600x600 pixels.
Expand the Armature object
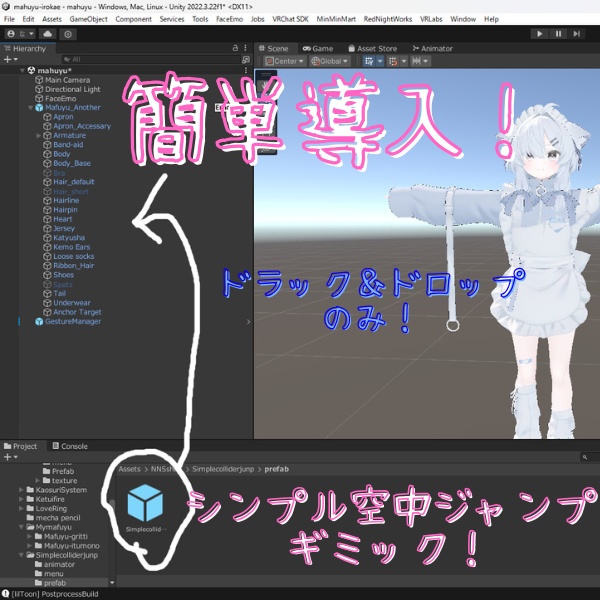tap(39, 135)
